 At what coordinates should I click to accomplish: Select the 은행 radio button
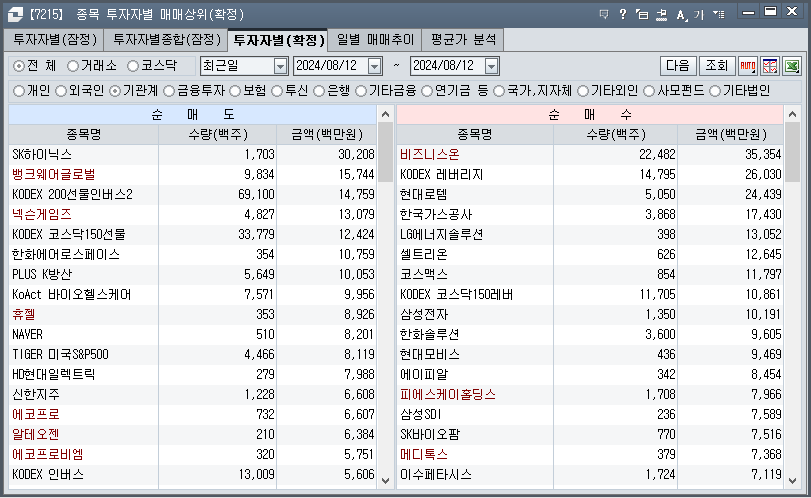[319, 91]
